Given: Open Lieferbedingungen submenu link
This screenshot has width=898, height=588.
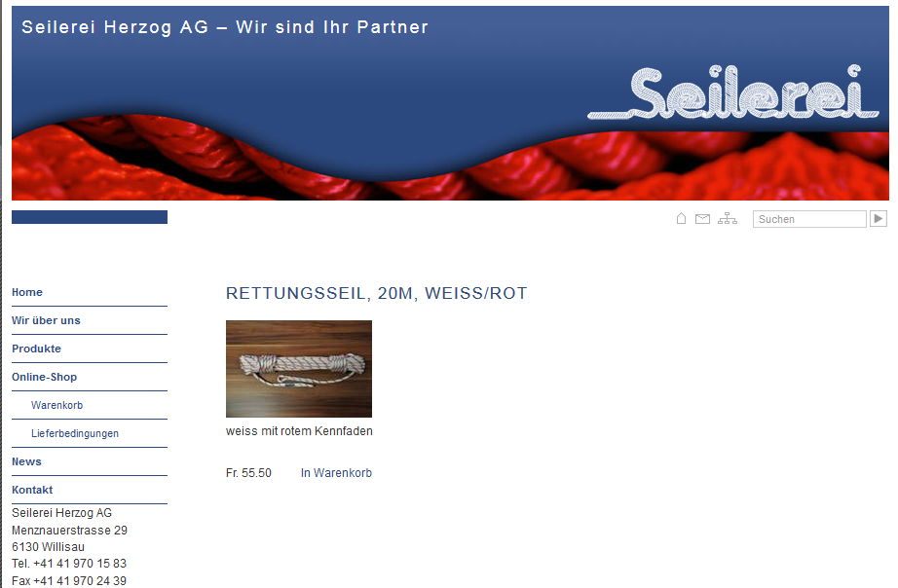Looking at the screenshot, I should (74, 433).
